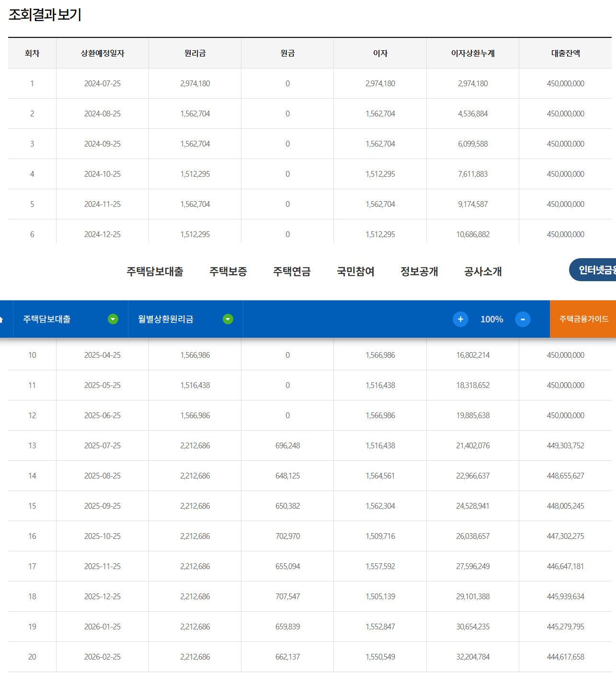Click date cell 2024-09-25

[x=103, y=144]
